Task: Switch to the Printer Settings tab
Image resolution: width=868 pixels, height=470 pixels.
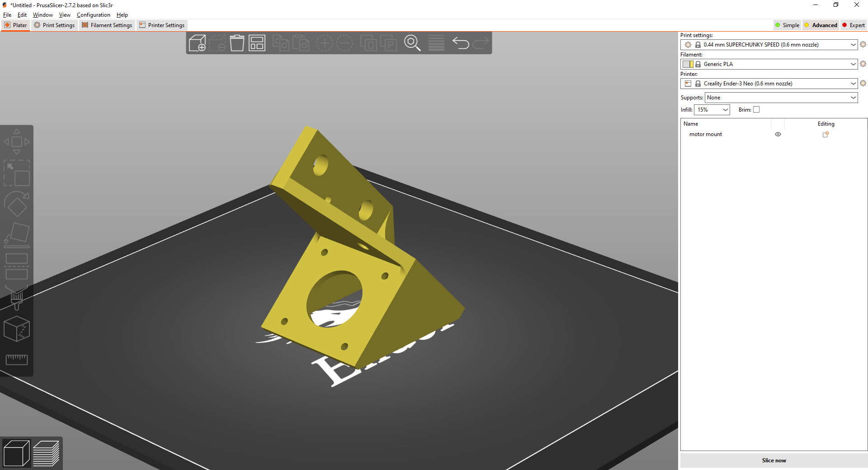Action: pyautogui.click(x=162, y=25)
